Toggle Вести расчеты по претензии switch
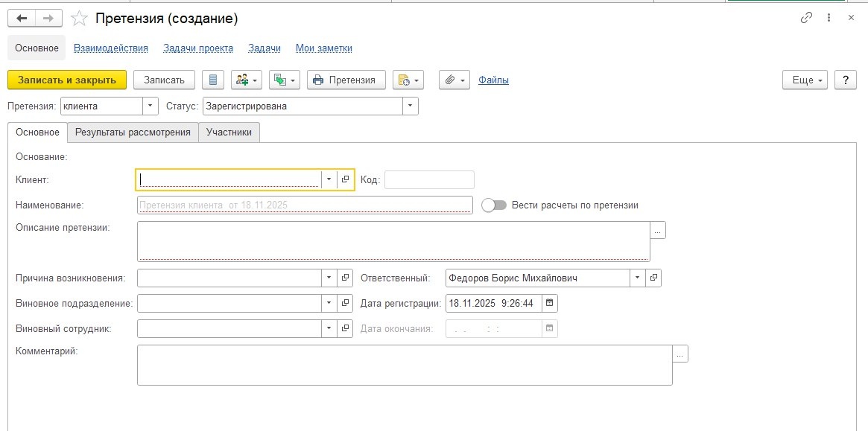868x431 pixels. [x=495, y=205]
